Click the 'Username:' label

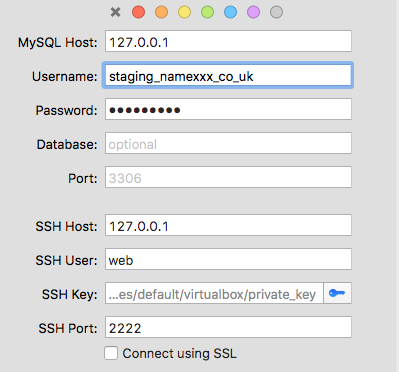coord(65,77)
